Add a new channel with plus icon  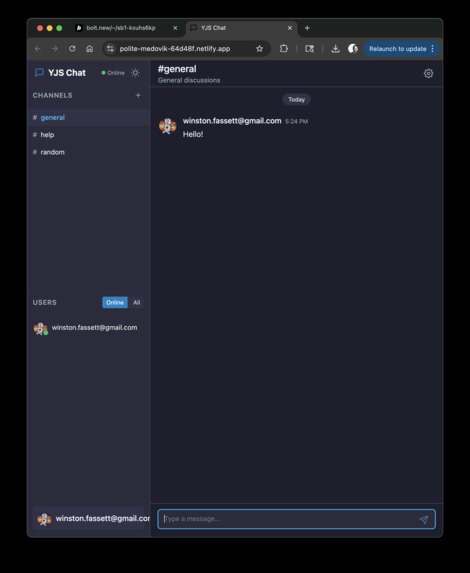(138, 95)
